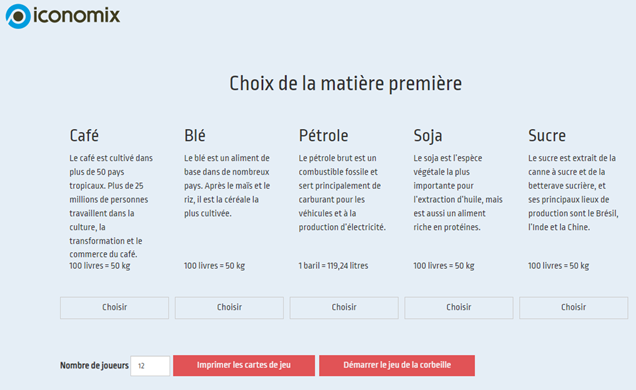Image resolution: width=636 pixels, height=390 pixels.
Task: Click the iconomix circular logo icon
Action: click(18, 16)
